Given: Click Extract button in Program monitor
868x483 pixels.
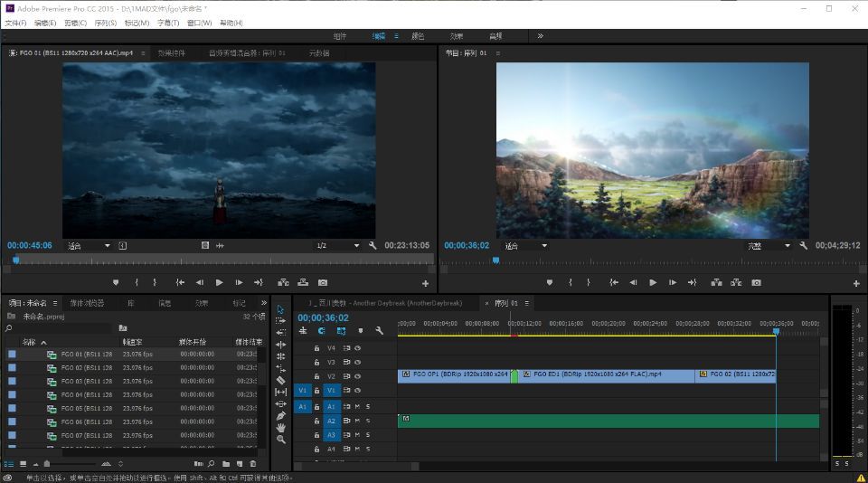Looking at the screenshot, I should [736, 282].
